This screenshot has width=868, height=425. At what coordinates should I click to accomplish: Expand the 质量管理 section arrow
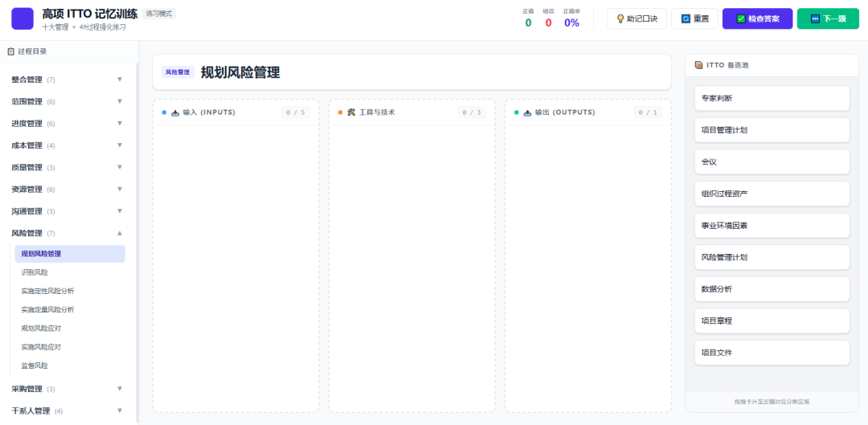click(x=120, y=167)
